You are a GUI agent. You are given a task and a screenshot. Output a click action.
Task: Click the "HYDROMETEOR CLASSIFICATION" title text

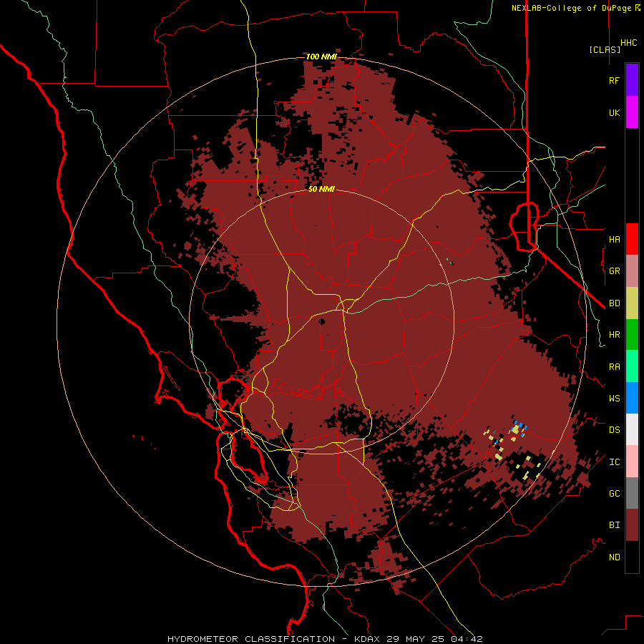click(251, 639)
